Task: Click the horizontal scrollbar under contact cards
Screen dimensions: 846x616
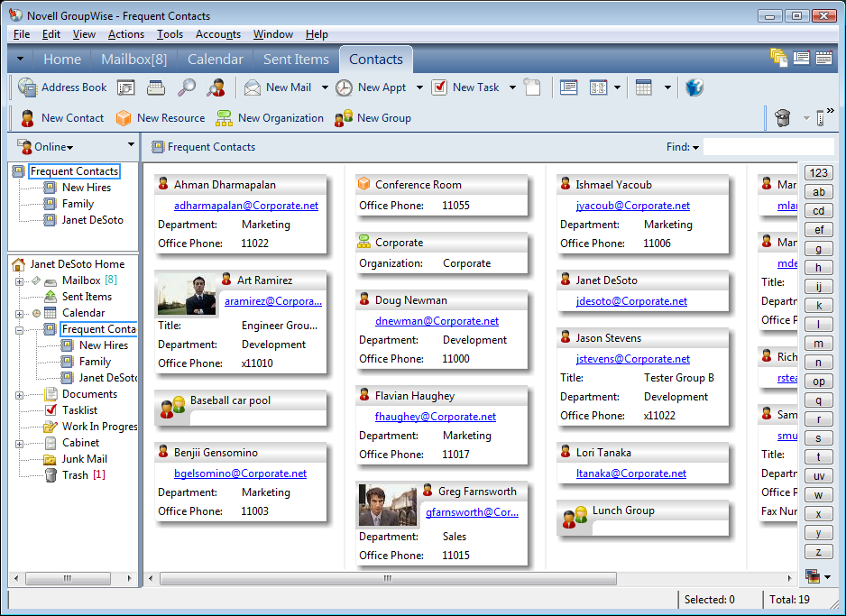Action: click(388, 578)
